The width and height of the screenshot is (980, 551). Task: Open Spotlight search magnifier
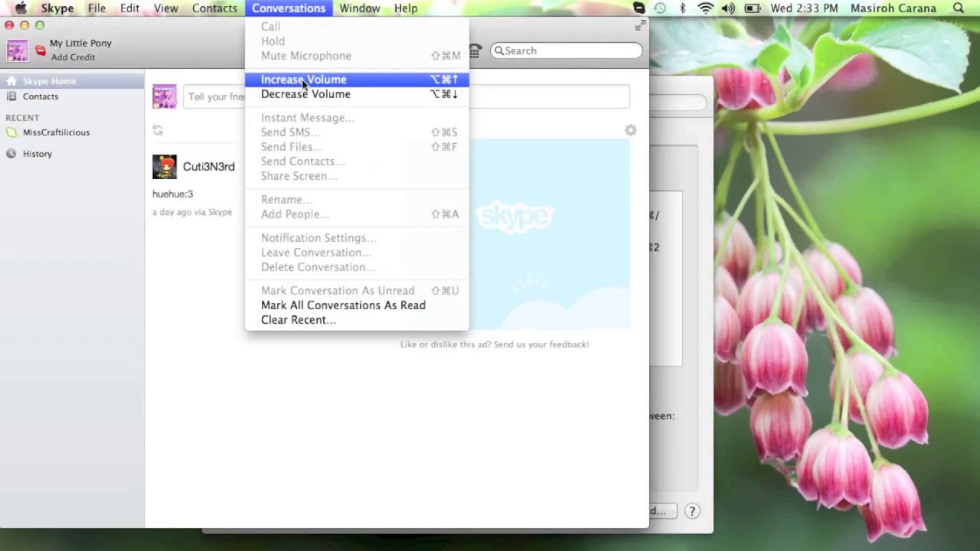(959, 8)
